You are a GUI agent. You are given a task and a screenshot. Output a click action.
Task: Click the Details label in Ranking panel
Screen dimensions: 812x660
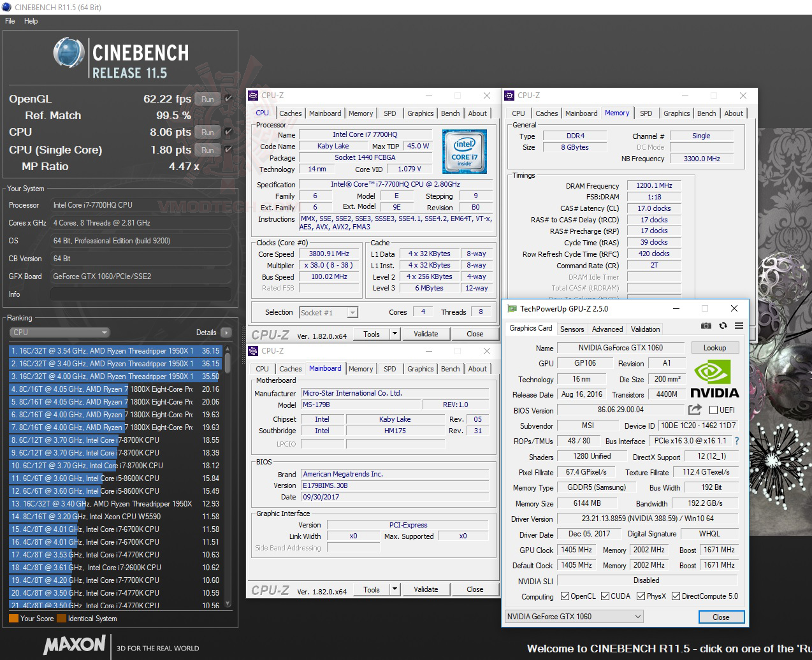click(206, 333)
